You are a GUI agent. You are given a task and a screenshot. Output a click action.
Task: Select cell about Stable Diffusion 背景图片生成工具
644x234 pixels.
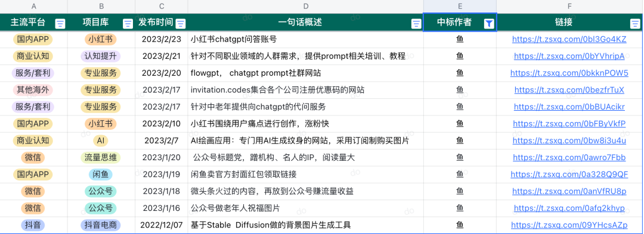pyautogui.click(x=305, y=225)
